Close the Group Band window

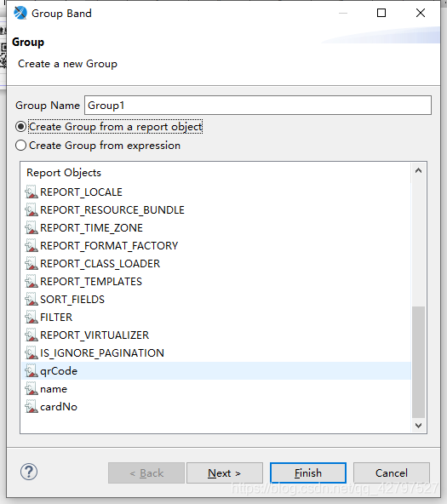click(x=421, y=13)
